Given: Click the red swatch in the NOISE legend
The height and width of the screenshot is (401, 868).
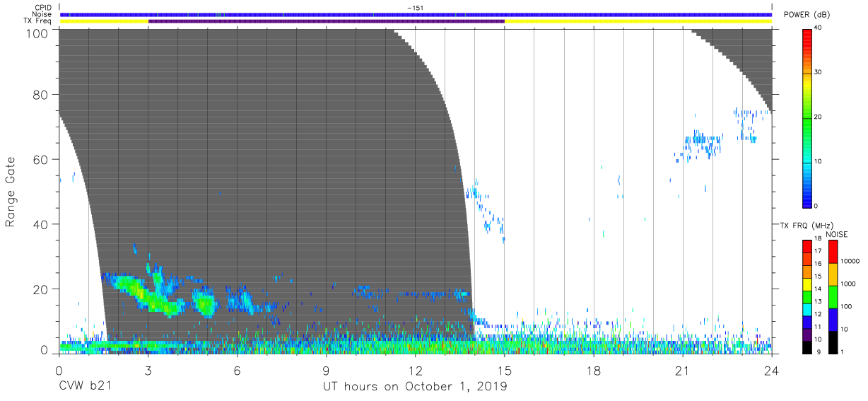Looking at the screenshot, I should pos(833,252).
